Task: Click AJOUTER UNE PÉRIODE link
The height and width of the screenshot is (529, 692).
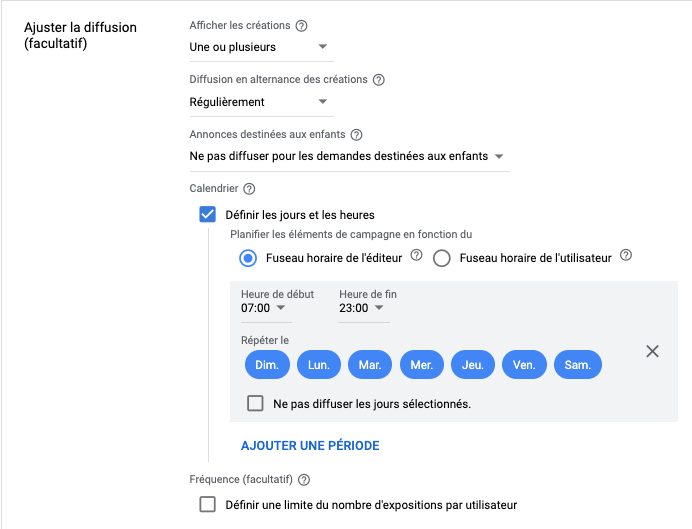Action: coord(310,446)
